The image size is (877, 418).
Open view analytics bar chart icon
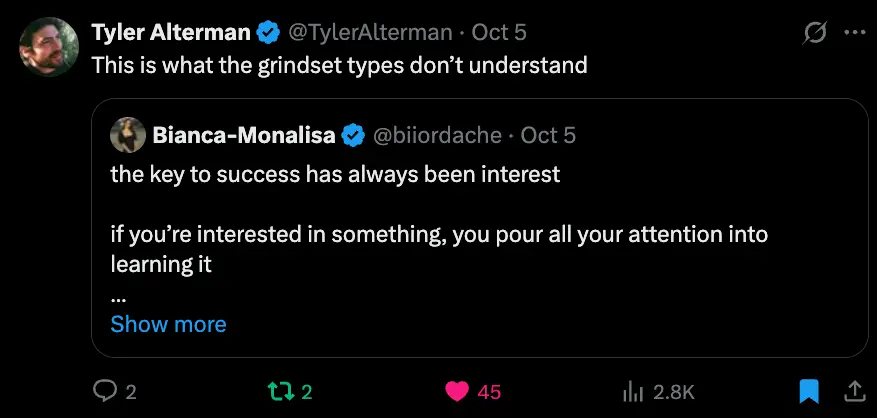tap(632, 392)
